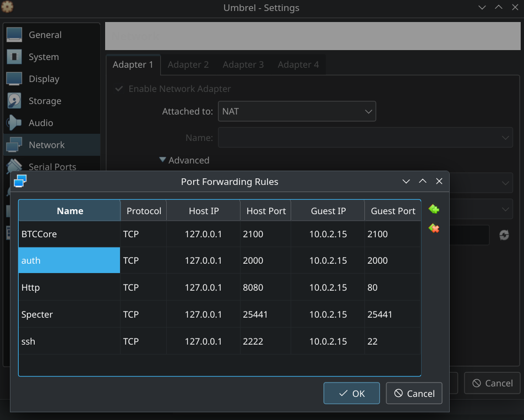Click the TCP protocol cell of BTCCore rule
This screenshot has height=420, width=524.
[x=144, y=234]
